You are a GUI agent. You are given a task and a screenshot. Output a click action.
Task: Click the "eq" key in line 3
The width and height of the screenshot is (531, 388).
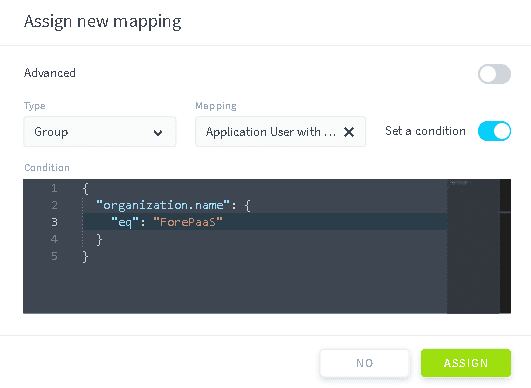tap(125, 222)
